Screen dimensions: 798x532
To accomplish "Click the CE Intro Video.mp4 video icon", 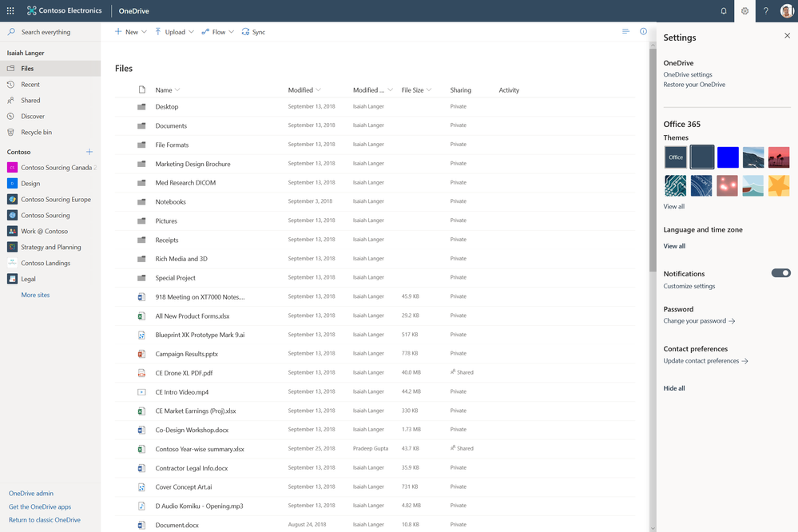I will pyautogui.click(x=141, y=391).
